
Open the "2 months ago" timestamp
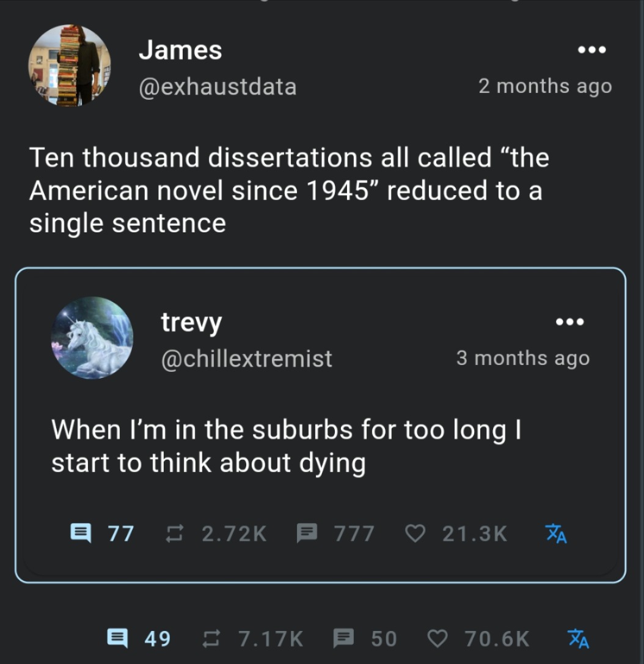click(544, 86)
